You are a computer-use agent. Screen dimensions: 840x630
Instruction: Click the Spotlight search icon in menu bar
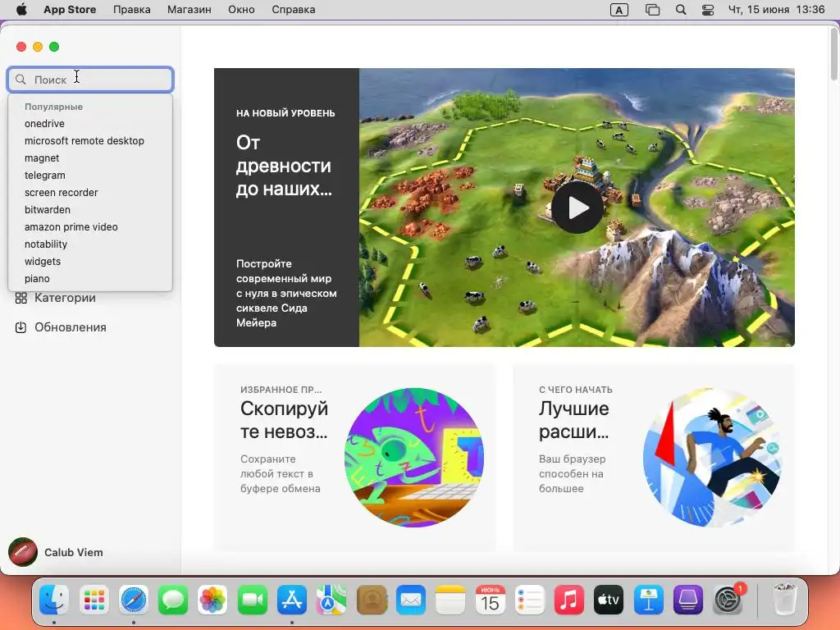681,10
